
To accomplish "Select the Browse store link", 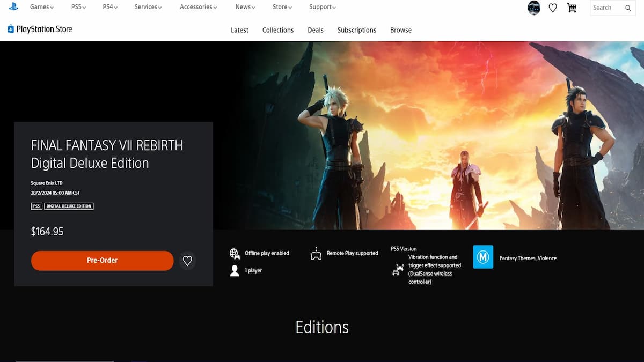I will [x=401, y=30].
